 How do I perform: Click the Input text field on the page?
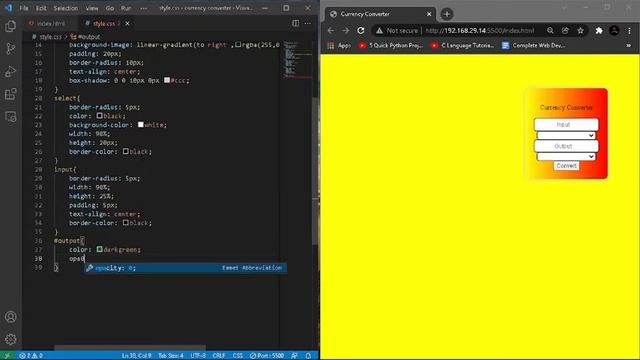(566, 124)
